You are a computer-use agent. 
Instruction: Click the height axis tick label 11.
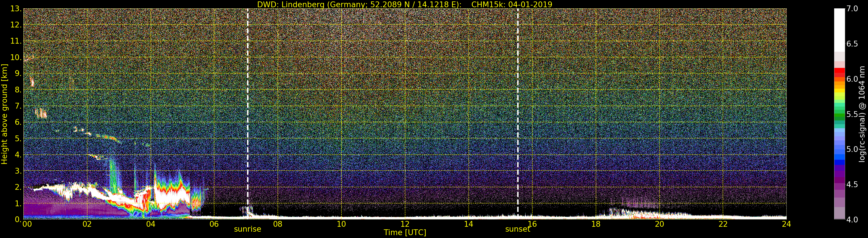pos(16,41)
